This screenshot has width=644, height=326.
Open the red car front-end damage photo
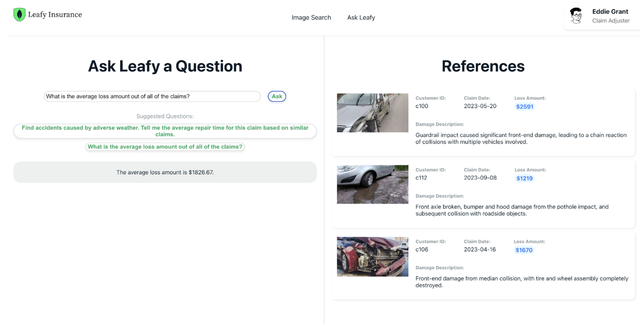click(372, 256)
